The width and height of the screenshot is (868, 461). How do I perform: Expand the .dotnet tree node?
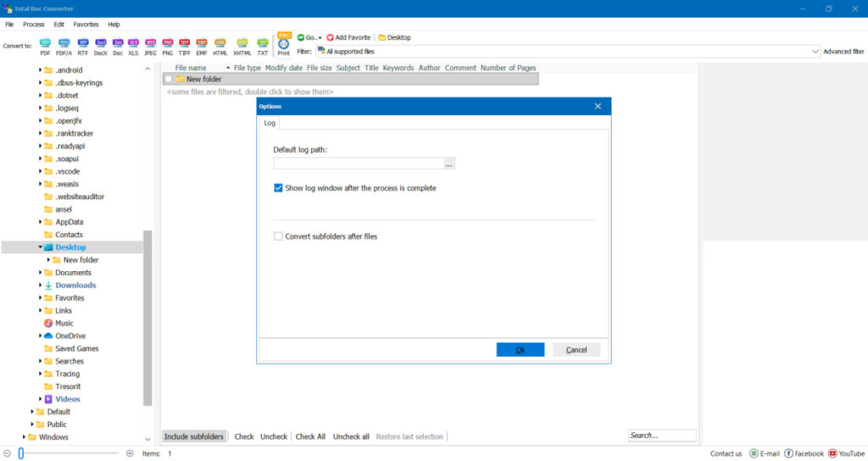(40, 95)
